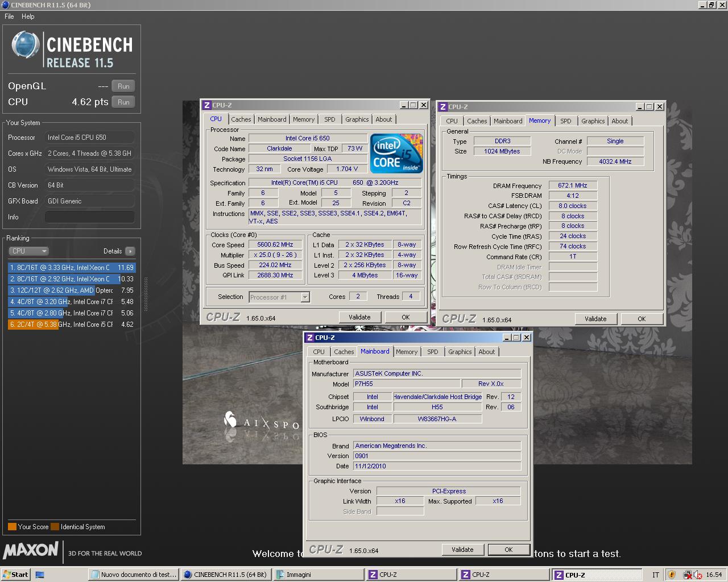Click the Core Speed value 5600.62 MHz
Image resolution: width=728 pixels, height=582 pixels.
point(275,245)
